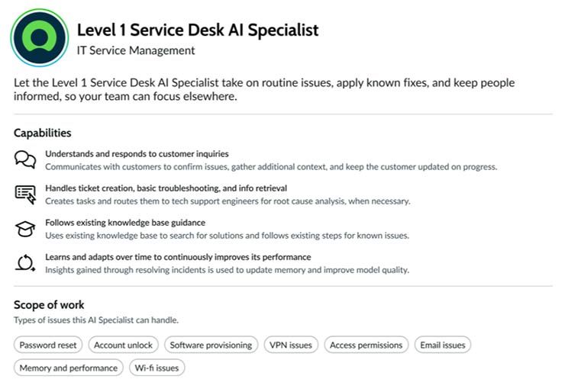Click the Capabilities section heading
The height and width of the screenshot is (392, 565).
pyautogui.click(x=43, y=133)
